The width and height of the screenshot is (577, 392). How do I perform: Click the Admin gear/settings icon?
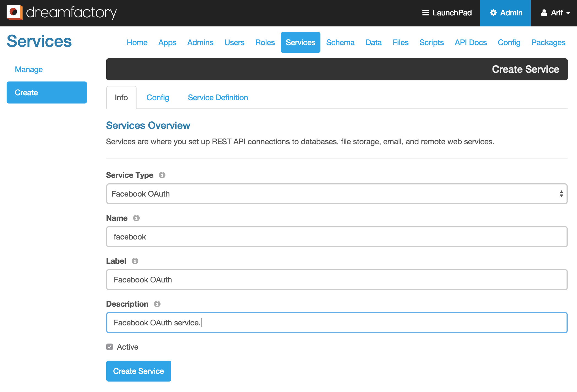493,13
